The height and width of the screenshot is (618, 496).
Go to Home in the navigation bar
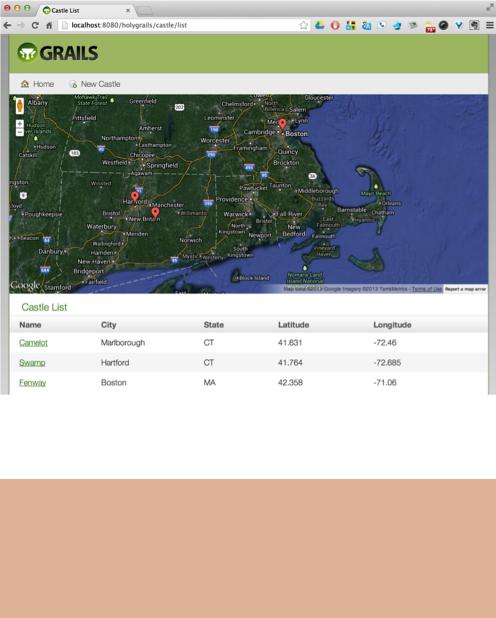(37, 84)
